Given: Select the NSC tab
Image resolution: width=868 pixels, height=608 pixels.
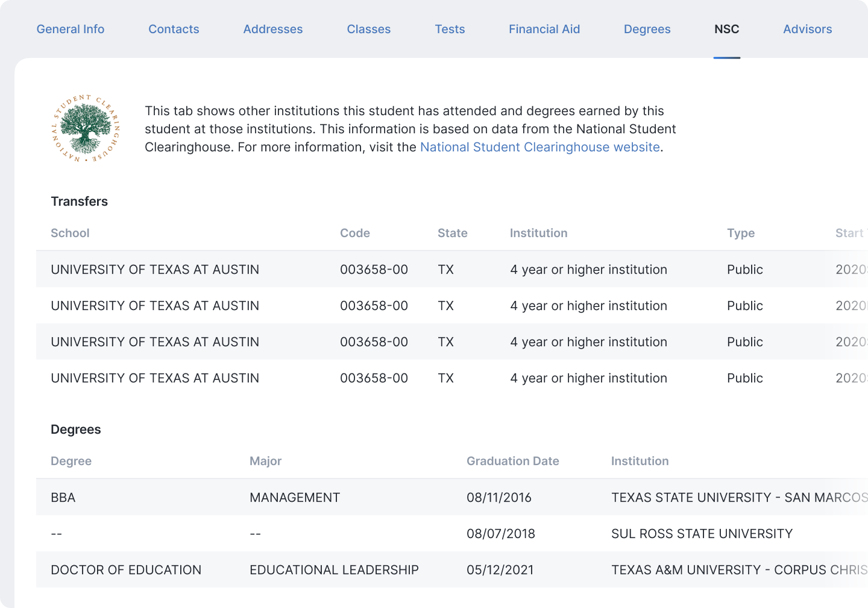Looking at the screenshot, I should (x=726, y=29).
